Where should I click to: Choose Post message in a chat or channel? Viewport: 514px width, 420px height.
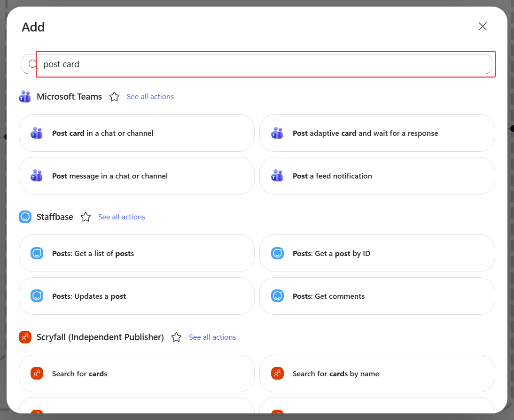pyautogui.click(x=137, y=176)
